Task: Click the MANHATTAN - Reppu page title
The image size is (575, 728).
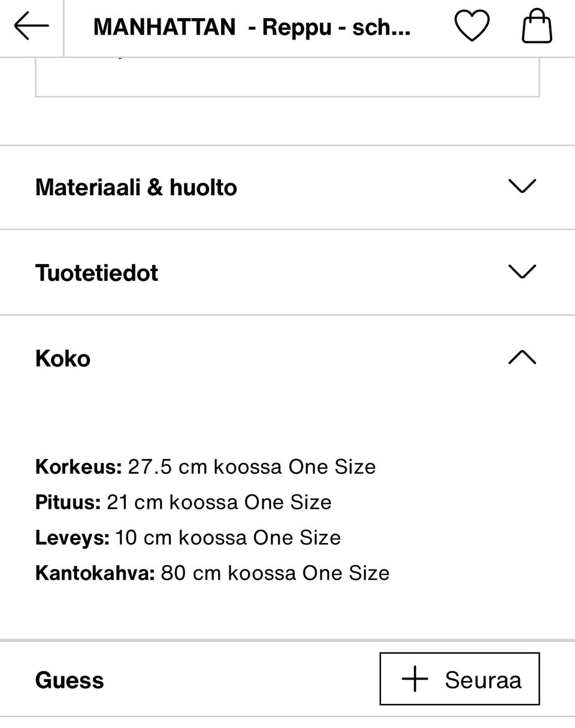Action: pyautogui.click(x=252, y=28)
